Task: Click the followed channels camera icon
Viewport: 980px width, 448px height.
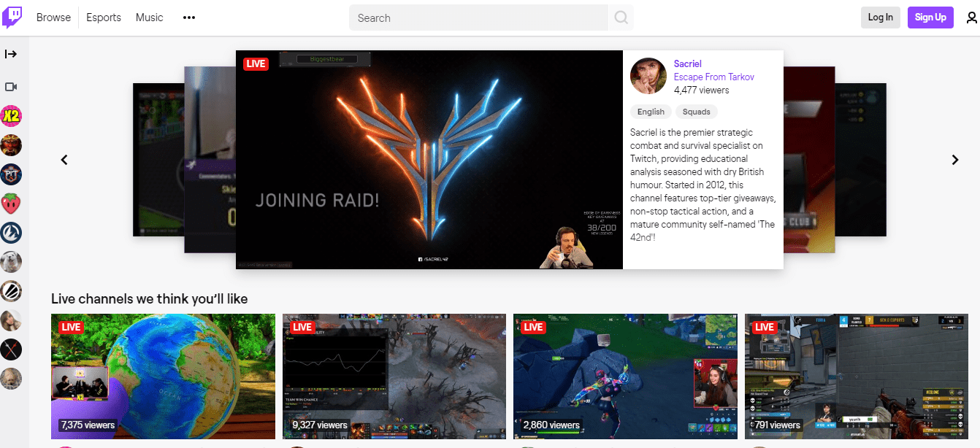Action: point(11,87)
